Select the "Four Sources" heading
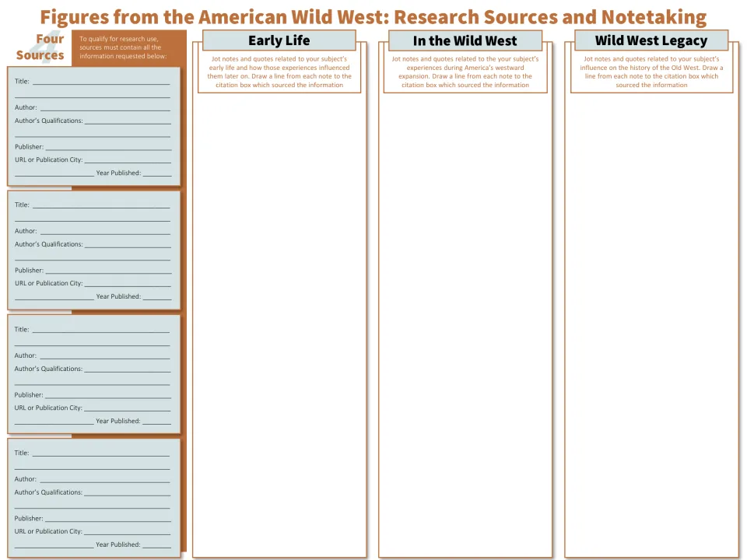The width and height of the screenshot is (747, 560). [40, 47]
